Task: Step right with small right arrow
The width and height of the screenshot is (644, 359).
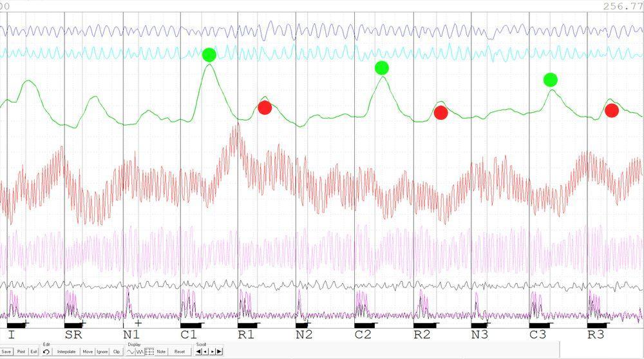Action: pos(213,352)
